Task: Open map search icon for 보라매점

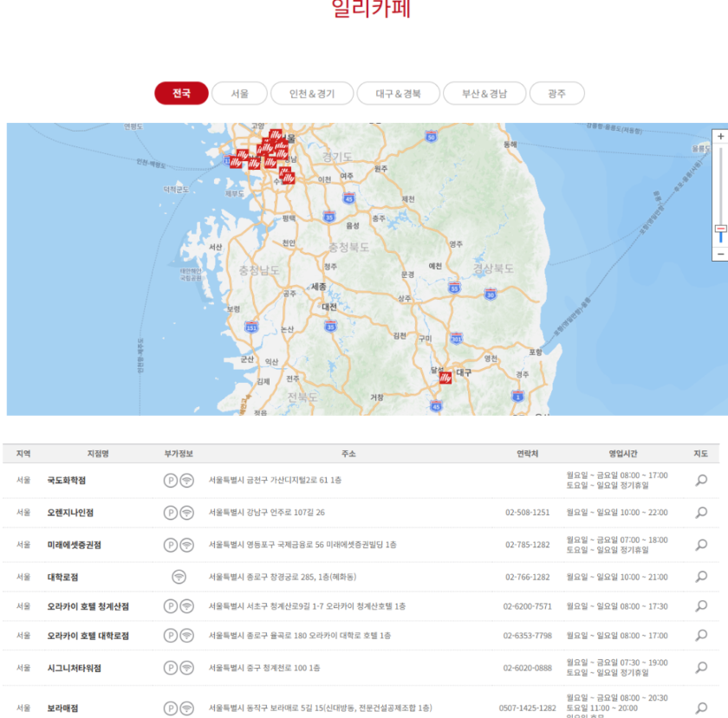Action: [x=701, y=708]
